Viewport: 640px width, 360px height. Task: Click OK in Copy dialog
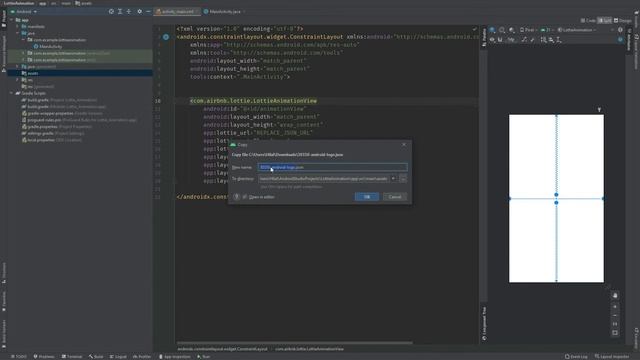click(x=367, y=197)
